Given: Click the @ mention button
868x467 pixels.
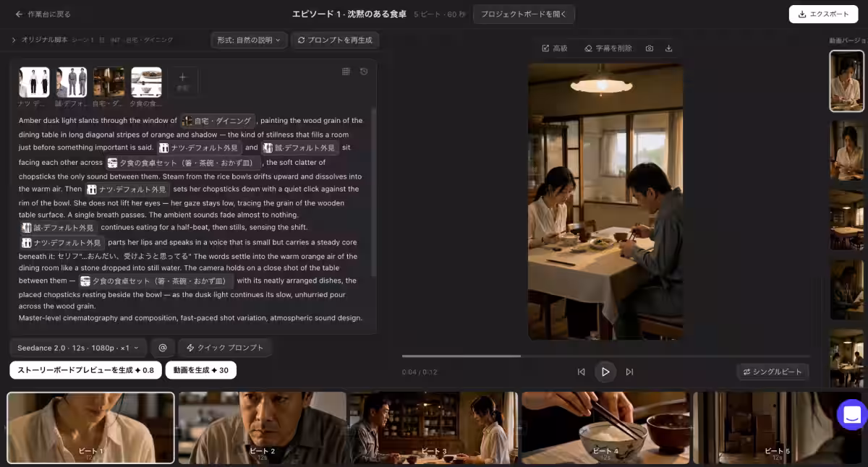Looking at the screenshot, I should (x=163, y=348).
